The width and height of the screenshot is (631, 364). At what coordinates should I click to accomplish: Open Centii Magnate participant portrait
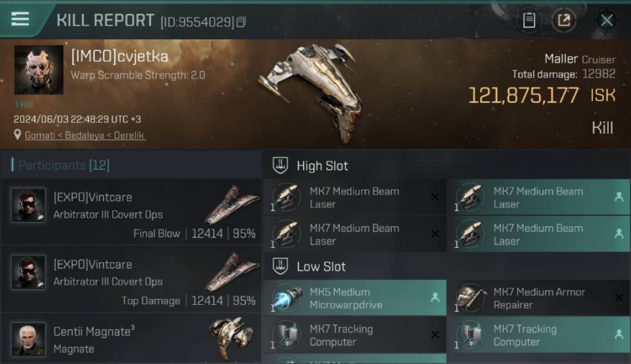28,339
